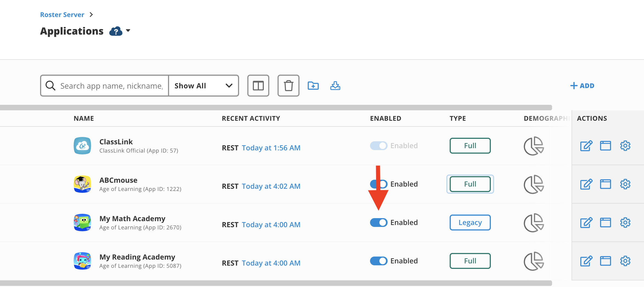Image resolution: width=644 pixels, height=287 pixels.
Task: Click the edit pencil icon for My Reading Academy
Action: coord(586,261)
